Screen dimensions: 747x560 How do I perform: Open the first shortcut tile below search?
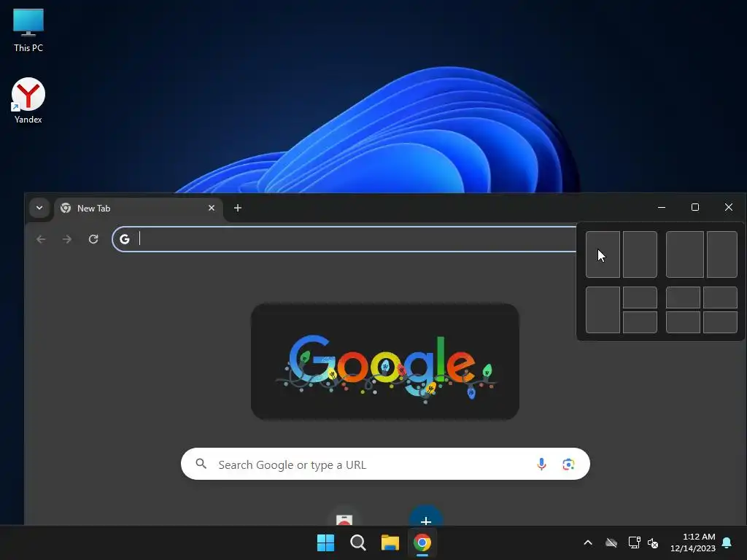click(344, 516)
